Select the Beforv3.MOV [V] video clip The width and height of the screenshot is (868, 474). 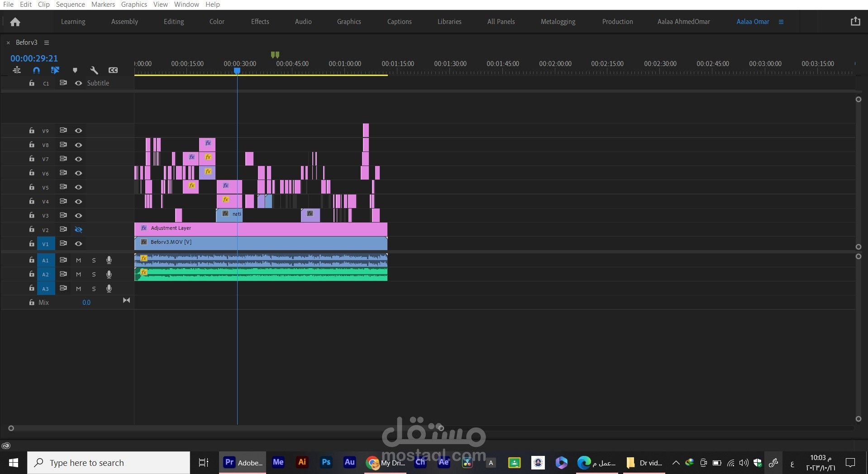pyautogui.click(x=261, y=243)
